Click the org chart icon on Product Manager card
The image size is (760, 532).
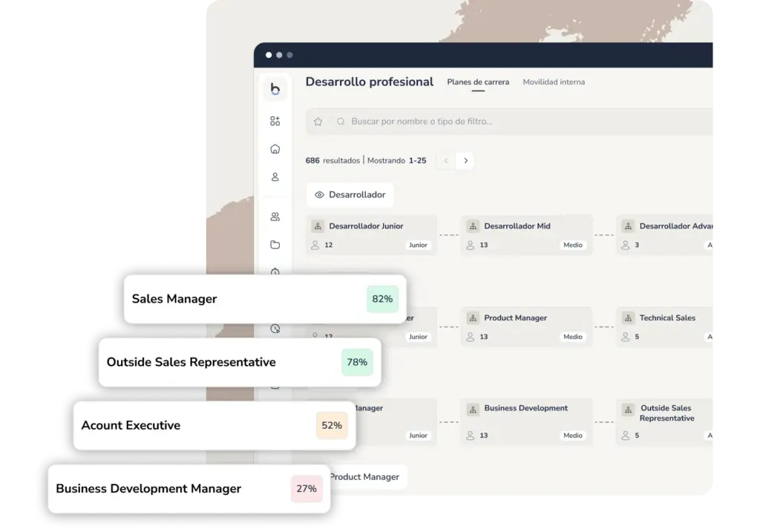[472, 318]
